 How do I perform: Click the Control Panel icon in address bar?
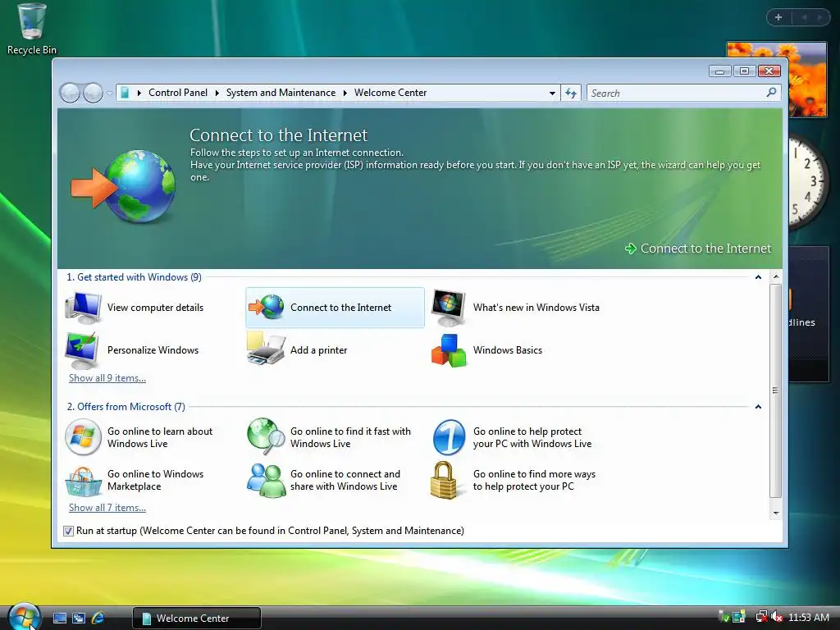[x=125, y=93]
